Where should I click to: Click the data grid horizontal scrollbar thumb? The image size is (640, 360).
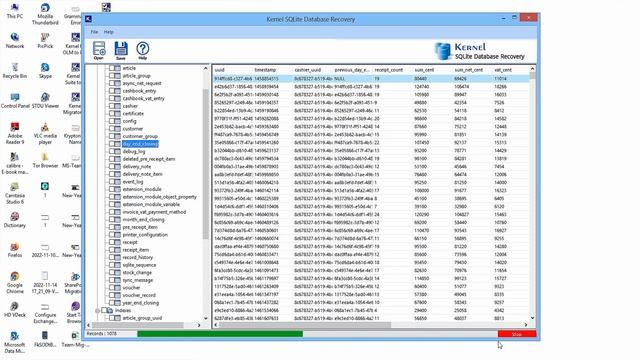click(x=305, y=325)
